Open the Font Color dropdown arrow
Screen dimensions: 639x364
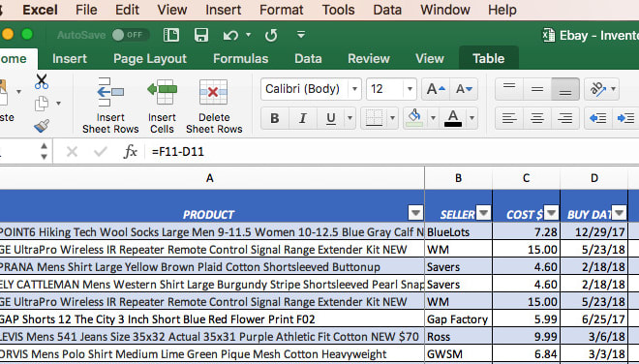point(472,118)
